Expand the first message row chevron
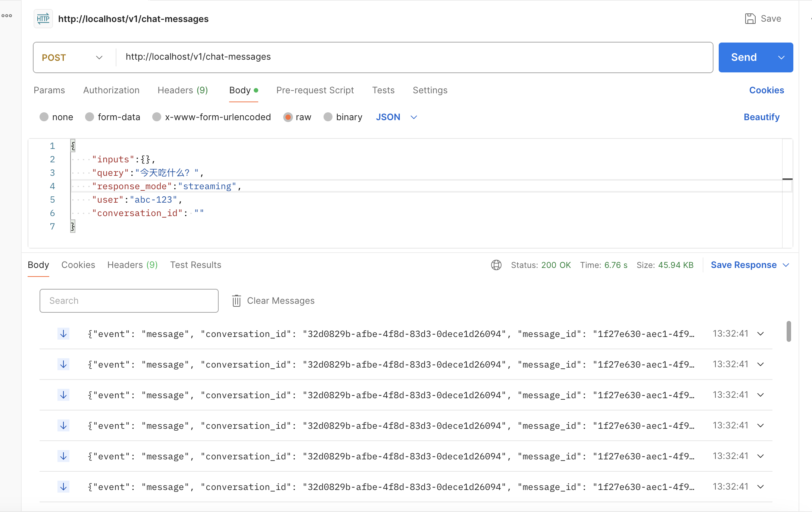The image size is (812, 512). coord(761,334)
